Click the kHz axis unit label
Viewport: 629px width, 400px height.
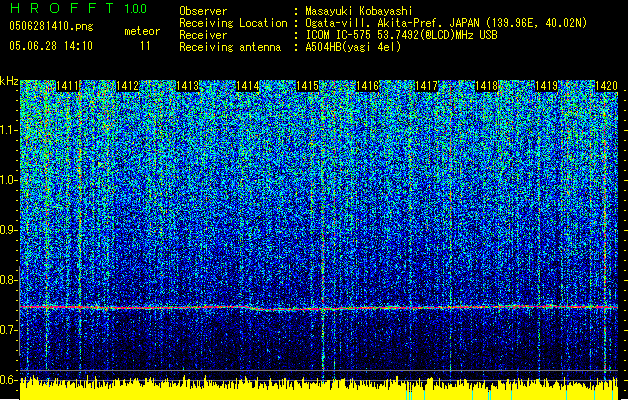tap(9, 80)
